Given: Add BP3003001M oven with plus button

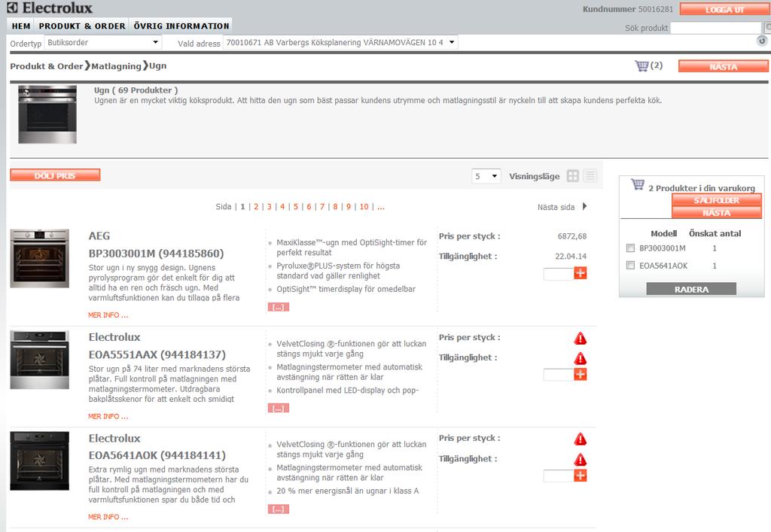Looking at the screenshot, I should [581, 274].
